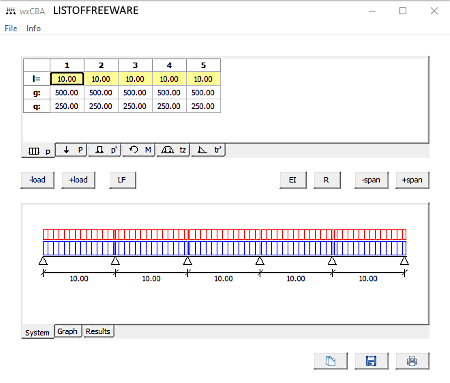Click the g: row header
This screenshot has height=383, width=450.
click(x=37, y=93)
